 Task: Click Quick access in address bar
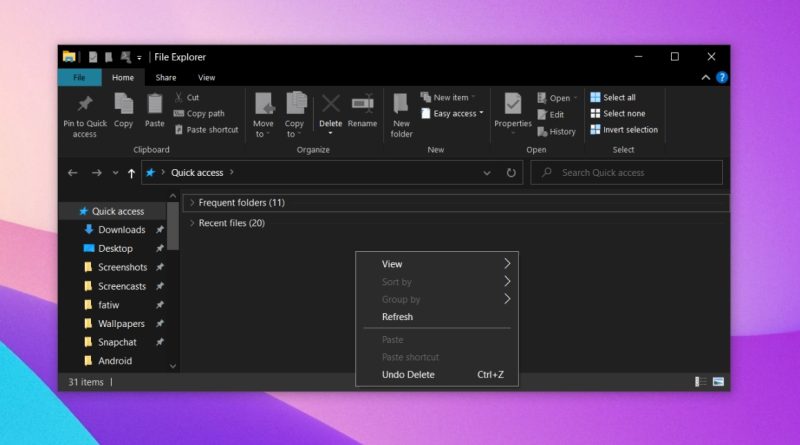pyautogui.click(x=197, y=172)
